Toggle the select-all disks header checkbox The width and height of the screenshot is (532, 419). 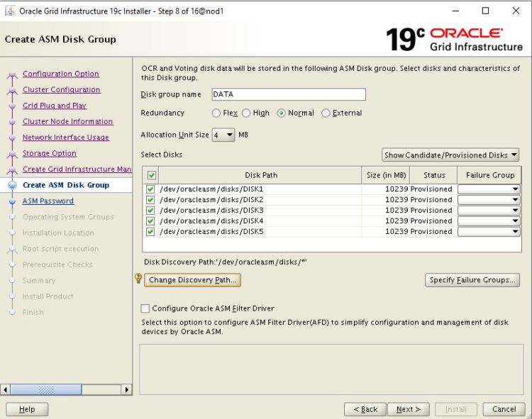[x=150, y=175]
